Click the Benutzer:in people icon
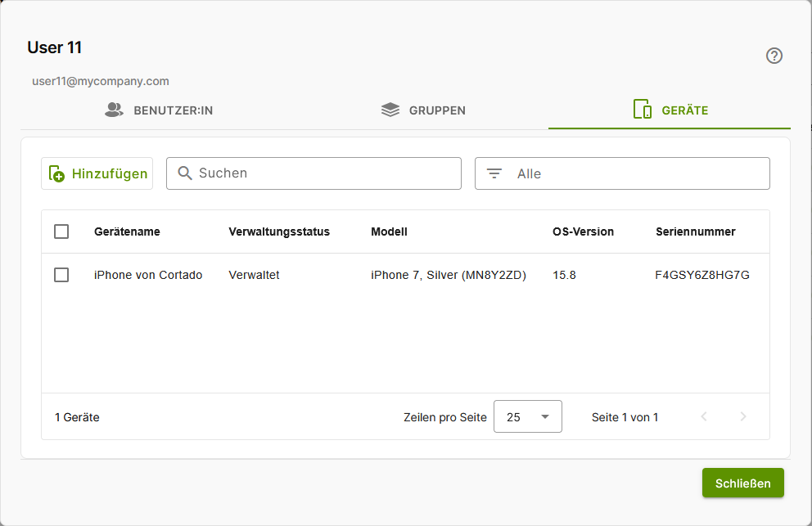 pyautogui.click(x=114, y=110)
